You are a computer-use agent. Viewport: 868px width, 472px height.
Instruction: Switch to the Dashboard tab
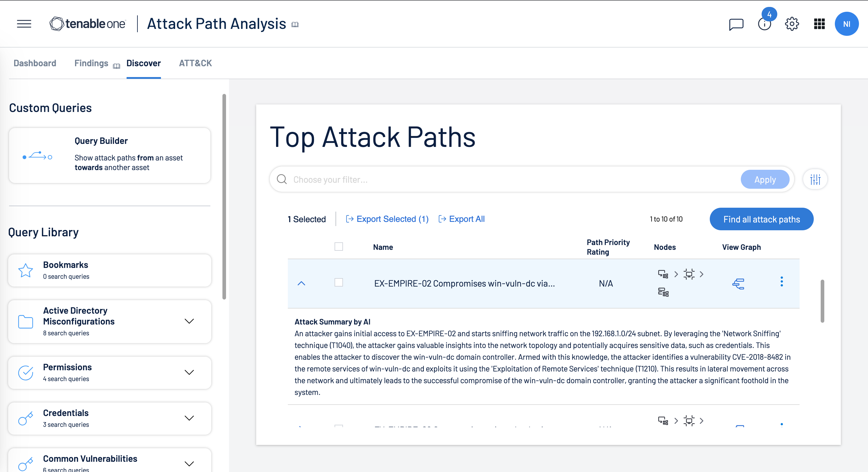point(35,63)
